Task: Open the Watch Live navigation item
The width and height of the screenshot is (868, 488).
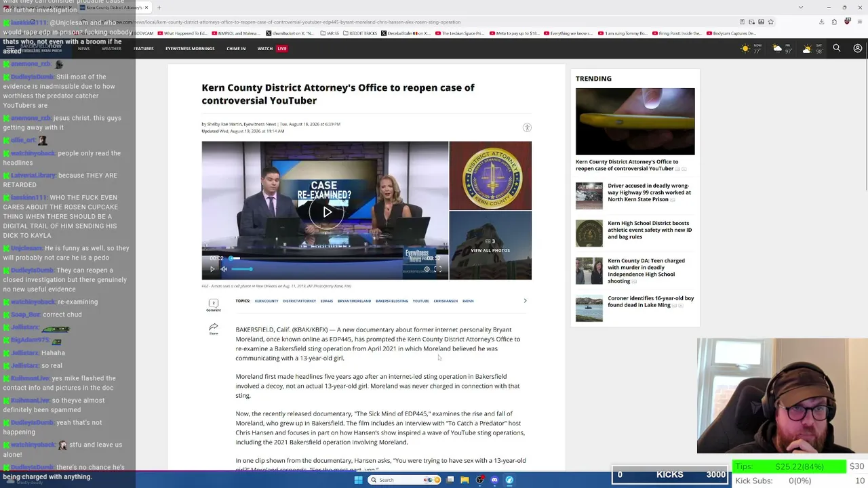Action: tap(272, 49)
